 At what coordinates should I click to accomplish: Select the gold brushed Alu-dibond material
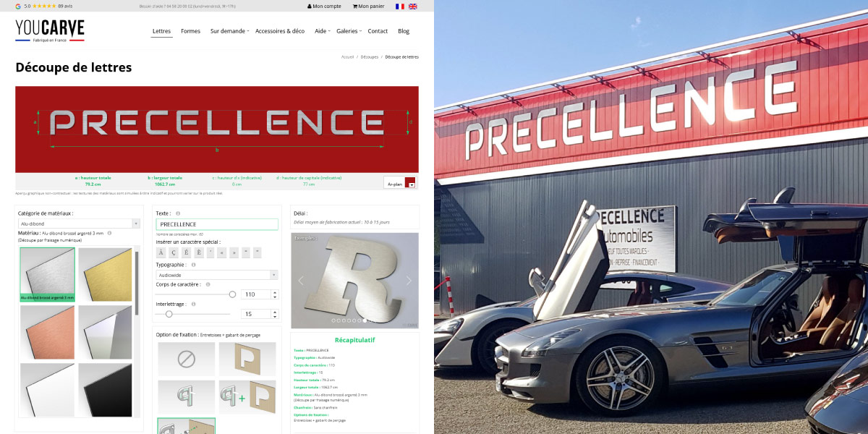pos(105,274)
